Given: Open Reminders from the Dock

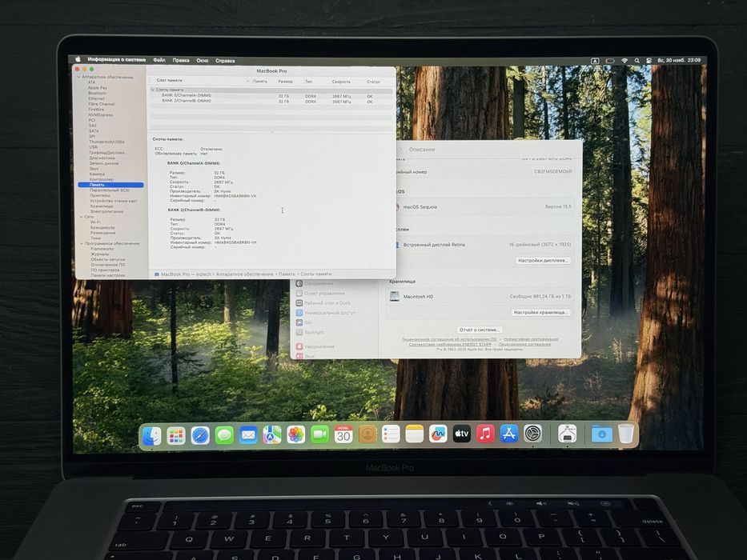Looking at the screenshot, I should point(391,434).
